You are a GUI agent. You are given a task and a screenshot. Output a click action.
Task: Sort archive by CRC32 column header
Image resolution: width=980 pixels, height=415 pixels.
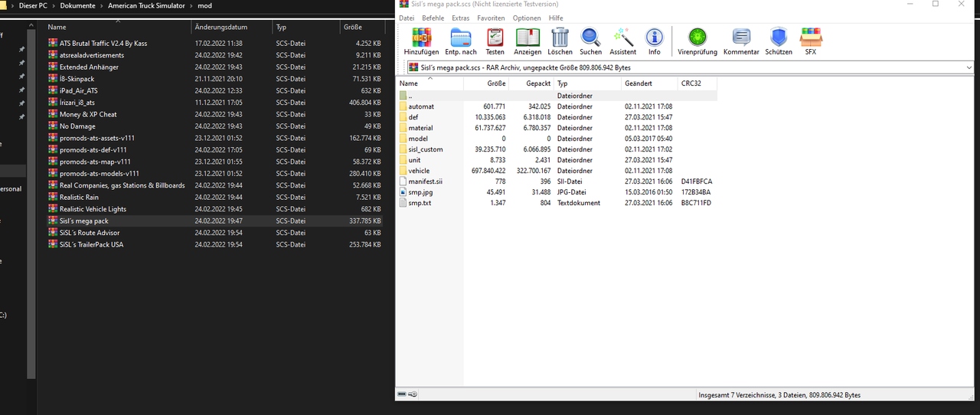coord(697,83)
